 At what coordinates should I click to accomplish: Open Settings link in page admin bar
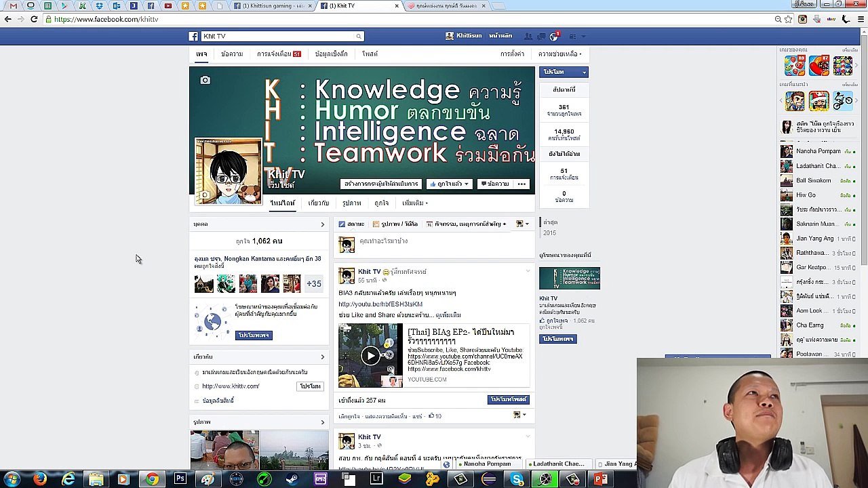point(512,54)
